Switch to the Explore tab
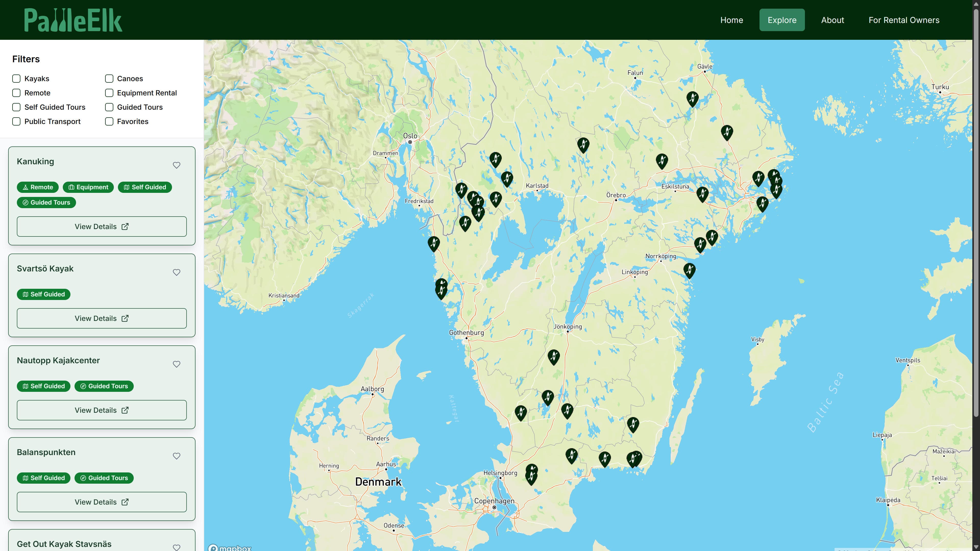This screenshot has height=551, width=980. point(782,20)
